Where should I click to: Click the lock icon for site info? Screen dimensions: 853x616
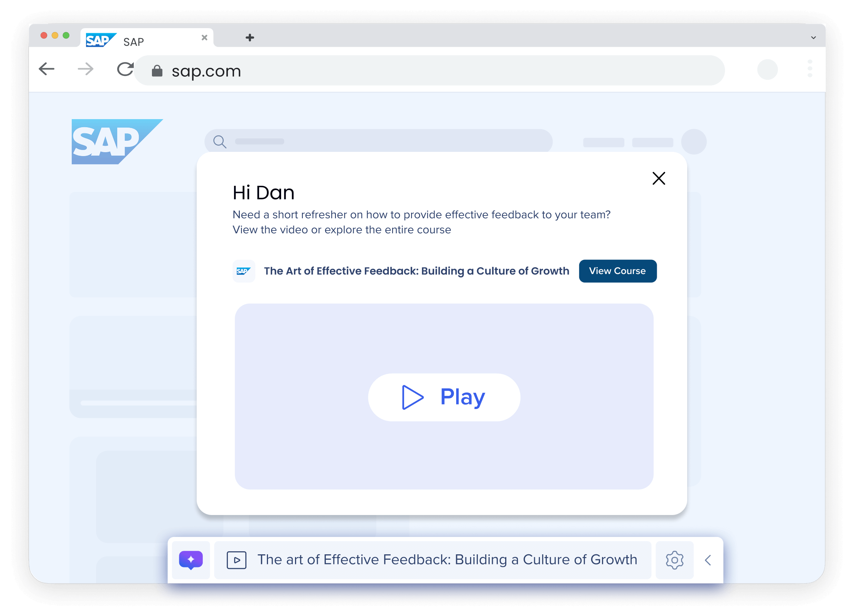[x=157, y=70]
